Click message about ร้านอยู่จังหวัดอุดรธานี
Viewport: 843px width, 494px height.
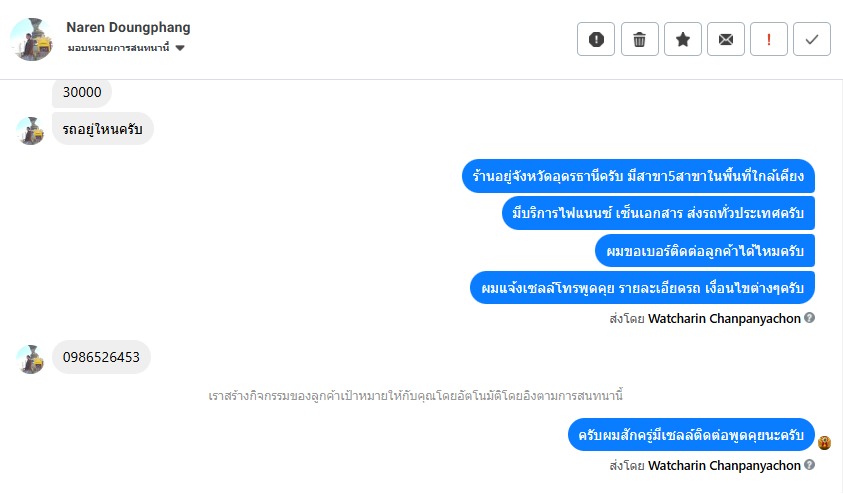[638, 176]
